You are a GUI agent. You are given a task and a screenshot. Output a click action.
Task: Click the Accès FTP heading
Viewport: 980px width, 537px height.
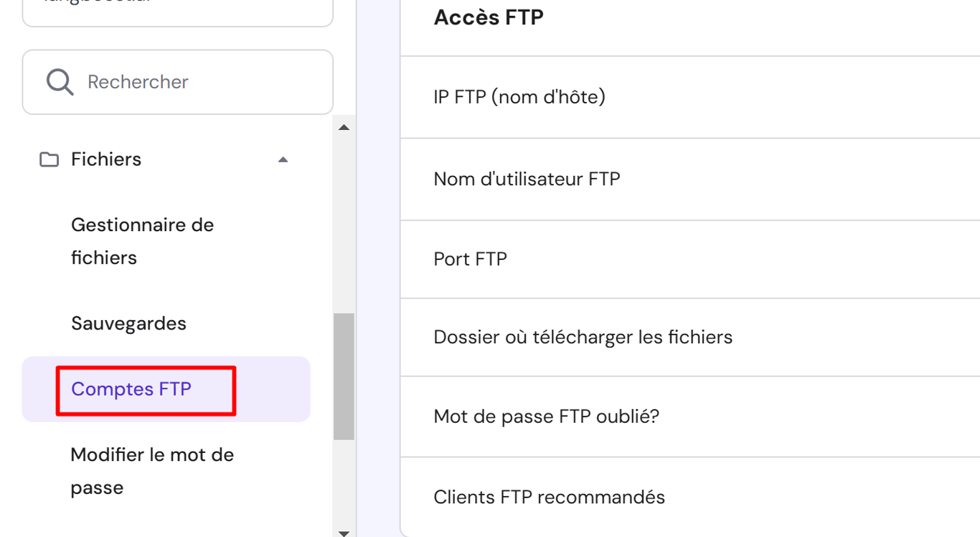pyautogui.click(x=489, y=17)
